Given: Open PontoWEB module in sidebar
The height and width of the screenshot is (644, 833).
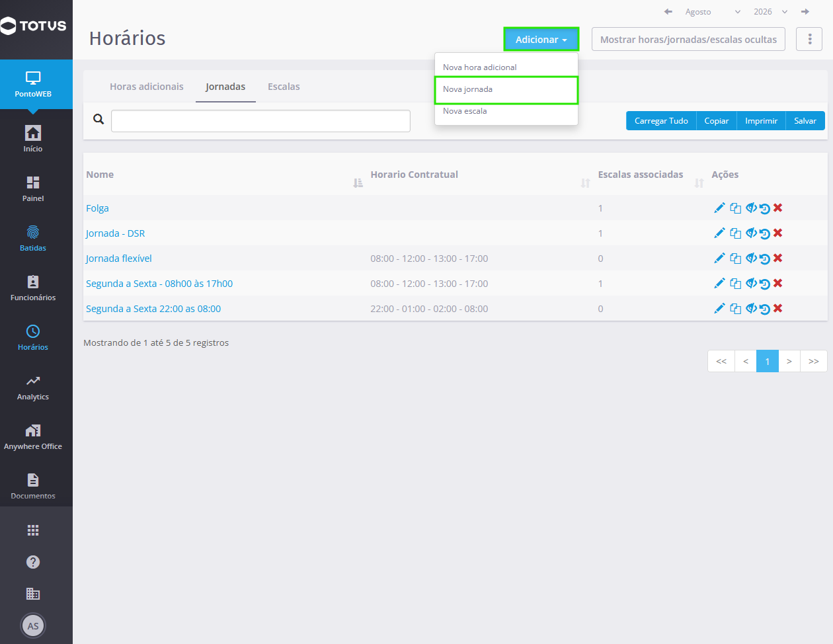Looking at the screenshot, I should coord(33,85).
